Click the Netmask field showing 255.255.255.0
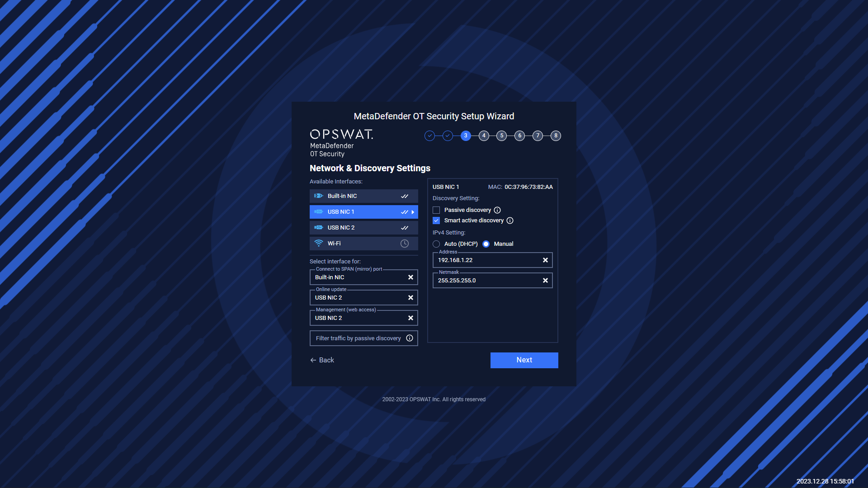The image size is (868, 488). click(493, 281)
